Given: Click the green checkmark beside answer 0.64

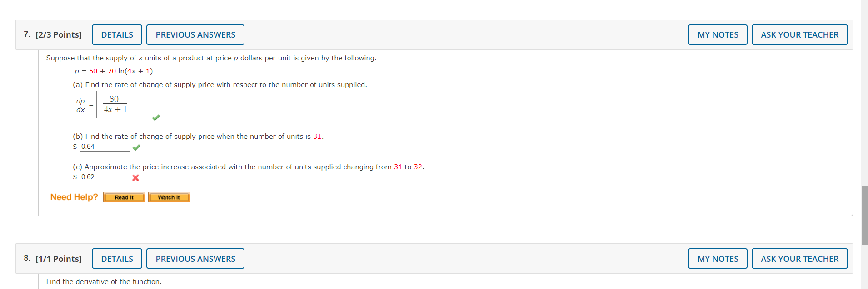Looking at the screenshot, I should tap(136, 147).
